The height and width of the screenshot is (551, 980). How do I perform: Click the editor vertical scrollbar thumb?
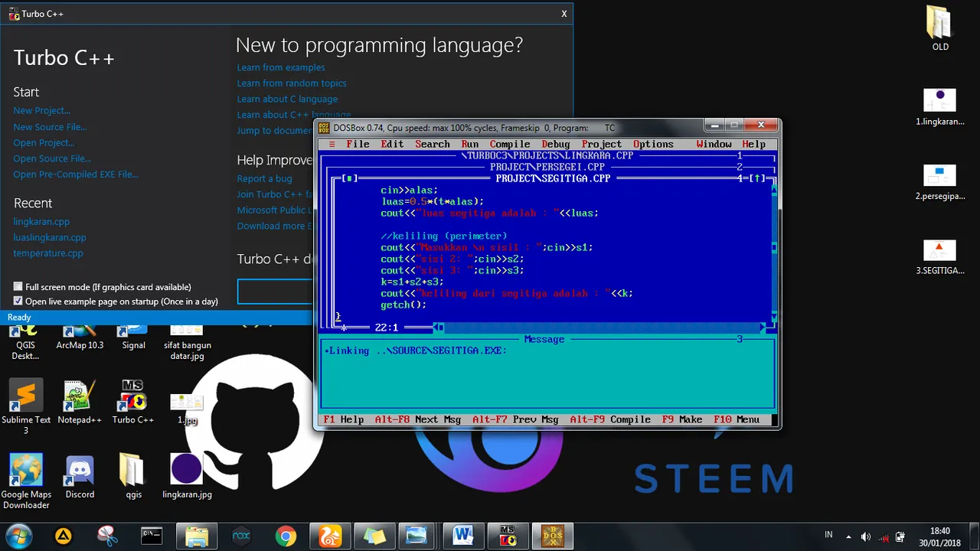pyautogui.click(x=774, y=247)
